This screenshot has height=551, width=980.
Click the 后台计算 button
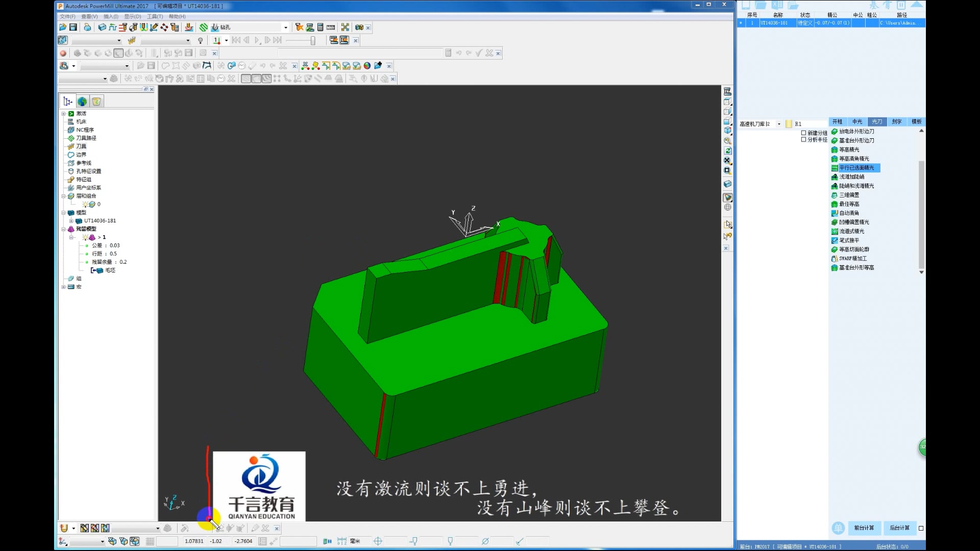(x=899, y=528)
